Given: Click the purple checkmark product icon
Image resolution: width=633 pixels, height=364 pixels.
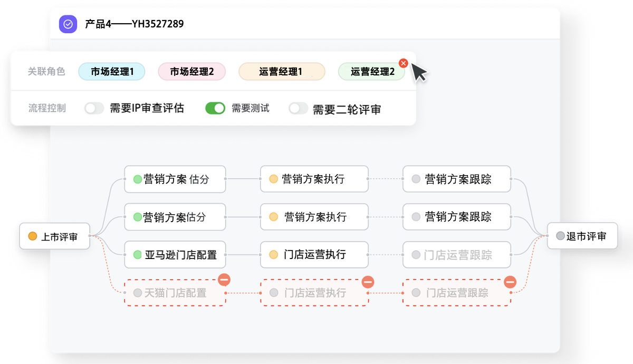Looking at the screenshot, I should [68, 24].
